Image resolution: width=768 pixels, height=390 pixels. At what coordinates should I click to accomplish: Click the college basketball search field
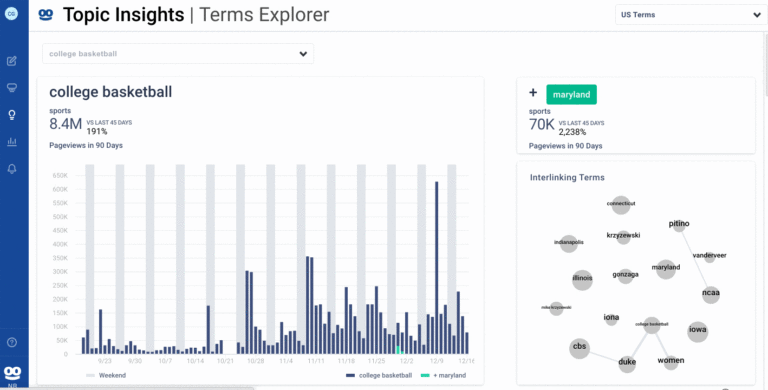[178, 54]
